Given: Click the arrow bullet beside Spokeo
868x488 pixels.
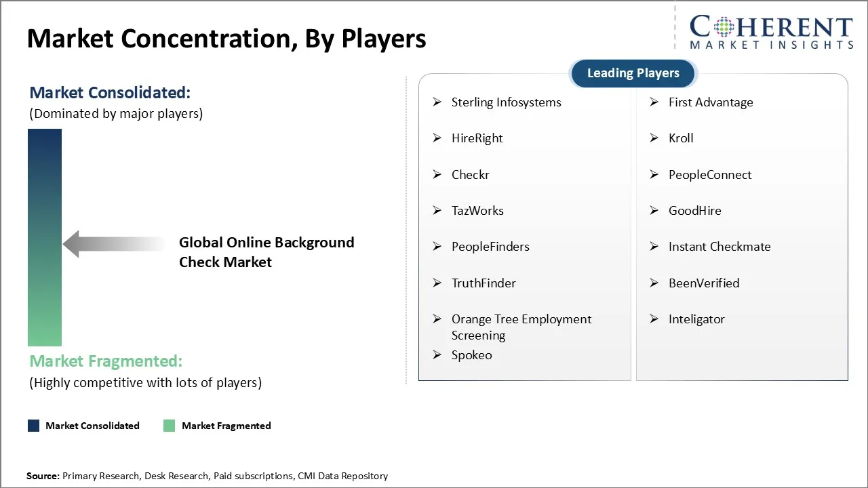Looking at the screenshot, I should click(437, 355).
